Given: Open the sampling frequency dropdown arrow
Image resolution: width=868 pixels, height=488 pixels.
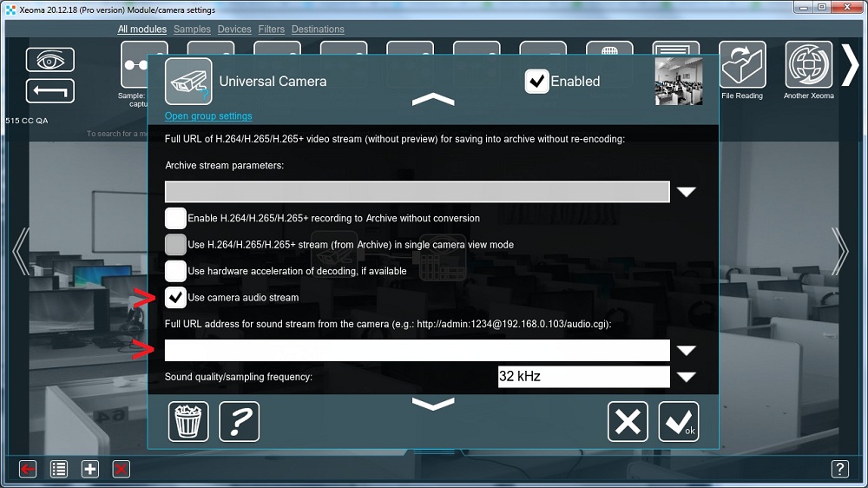Looking at the screenshot, I should pos(687,377).
